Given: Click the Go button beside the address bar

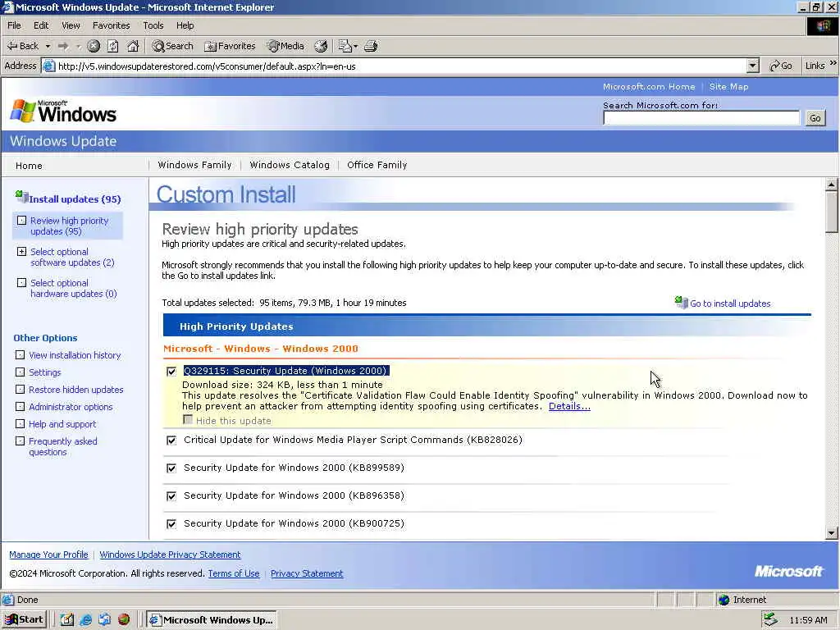Looking at the screenshot, I should pos(781,66).
